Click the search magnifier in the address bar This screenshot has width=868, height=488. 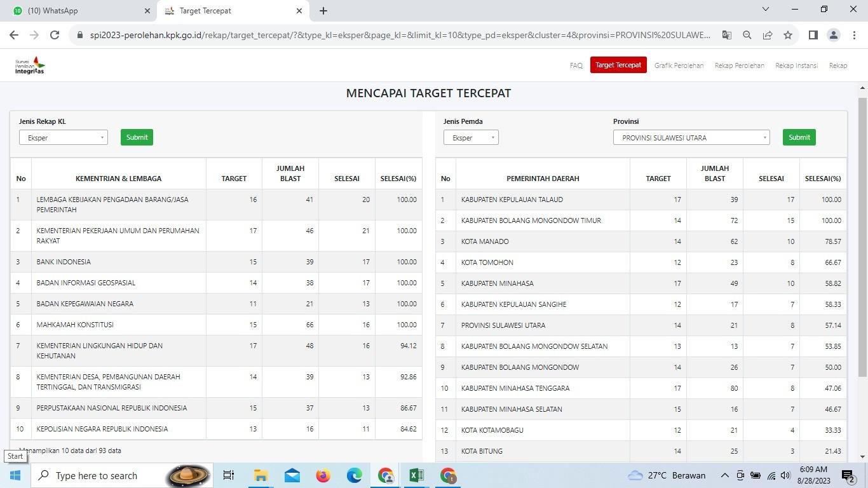pos(747,35)
